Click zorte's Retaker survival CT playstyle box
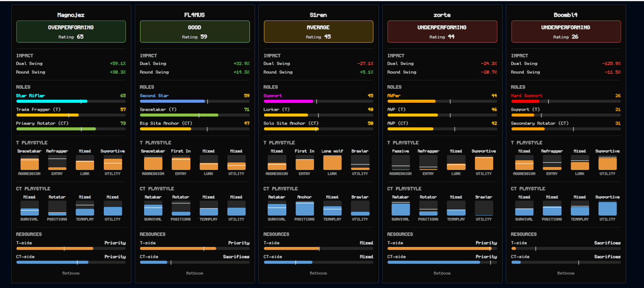This screenshot has height=288, width=644. [400, 209]
